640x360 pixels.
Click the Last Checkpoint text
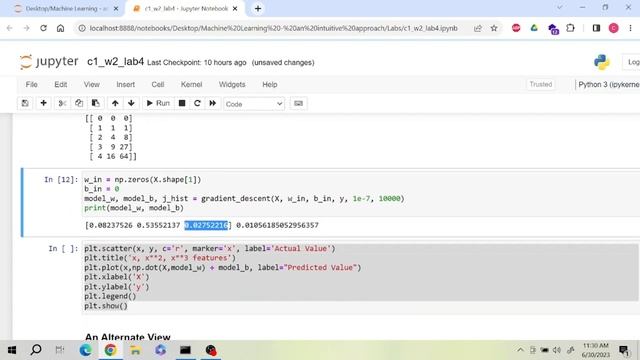tap(196, 63)
